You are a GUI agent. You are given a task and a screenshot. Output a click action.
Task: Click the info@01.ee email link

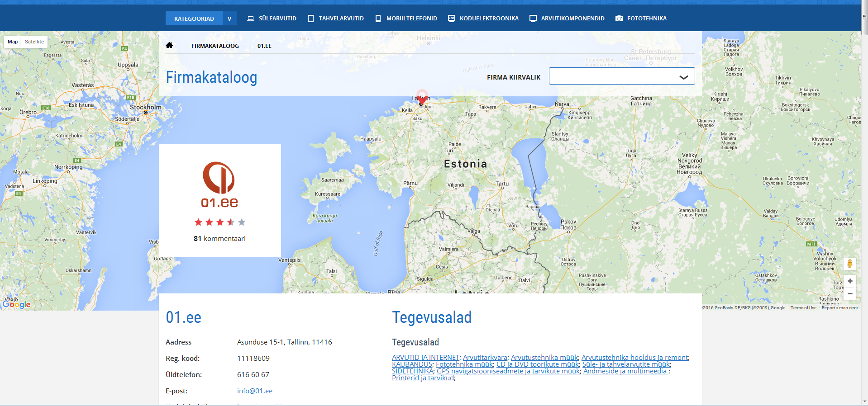pyautogui.click(x=254, y=391)
